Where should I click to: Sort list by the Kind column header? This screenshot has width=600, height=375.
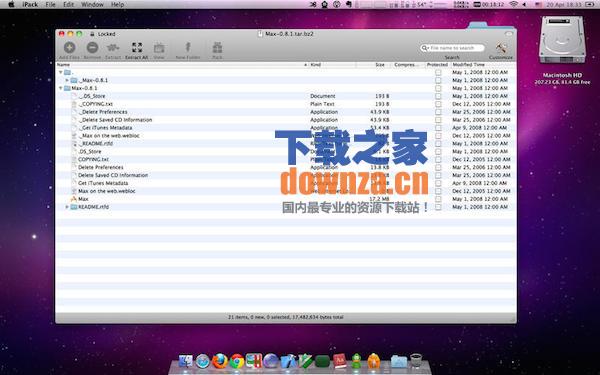[x=332, y=65]
